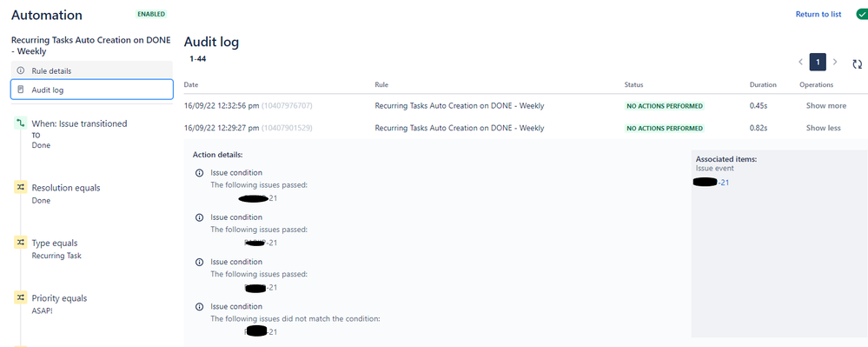Refresh the audit log with the reload icon
Viewport: 868px width, 347px height.
point(857,63)
